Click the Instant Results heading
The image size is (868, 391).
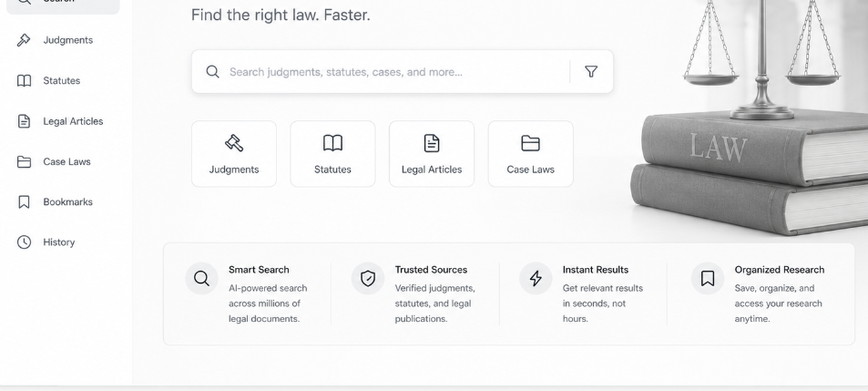tap(595, 270)
